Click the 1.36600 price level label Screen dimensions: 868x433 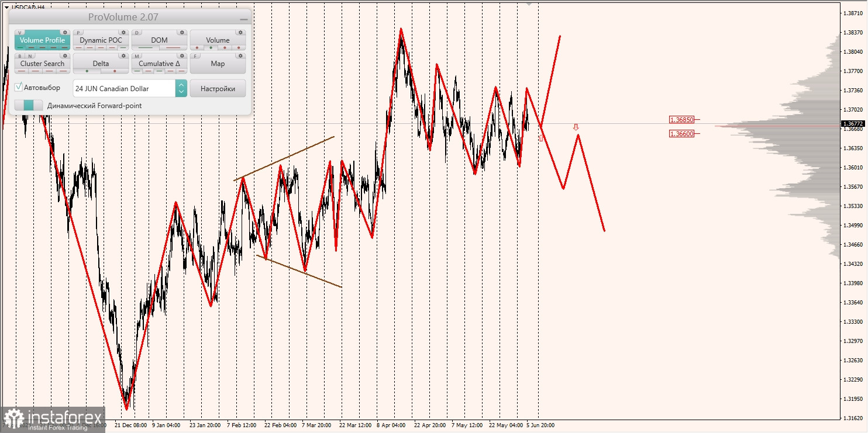tap(681, 133)
